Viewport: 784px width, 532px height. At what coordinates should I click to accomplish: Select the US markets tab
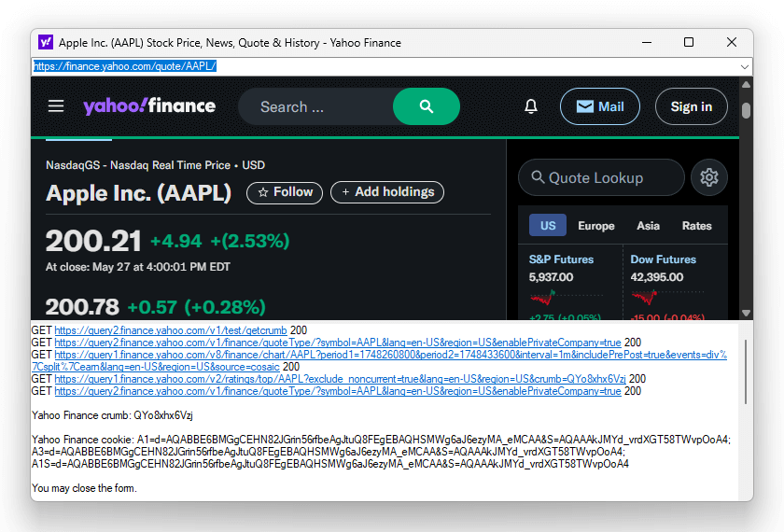point(548,226)
